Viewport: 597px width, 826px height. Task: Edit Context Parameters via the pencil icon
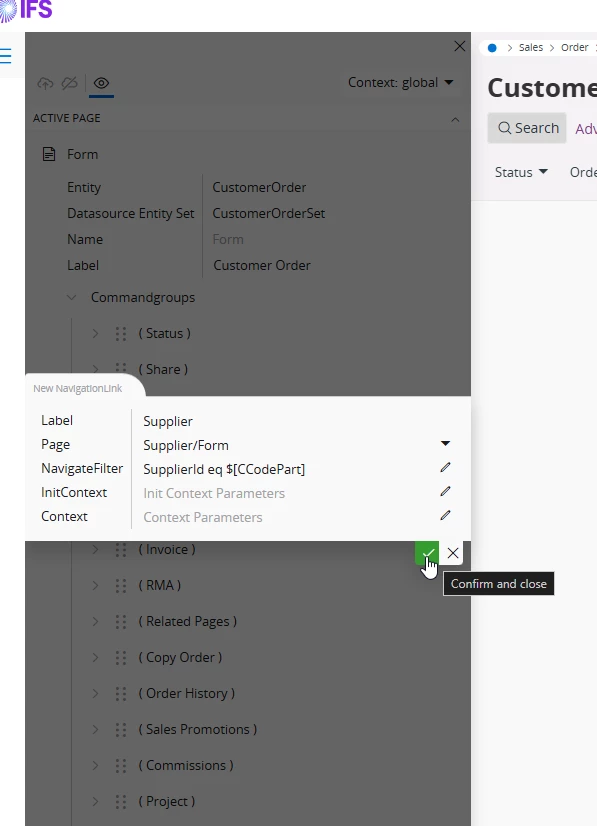445,516
